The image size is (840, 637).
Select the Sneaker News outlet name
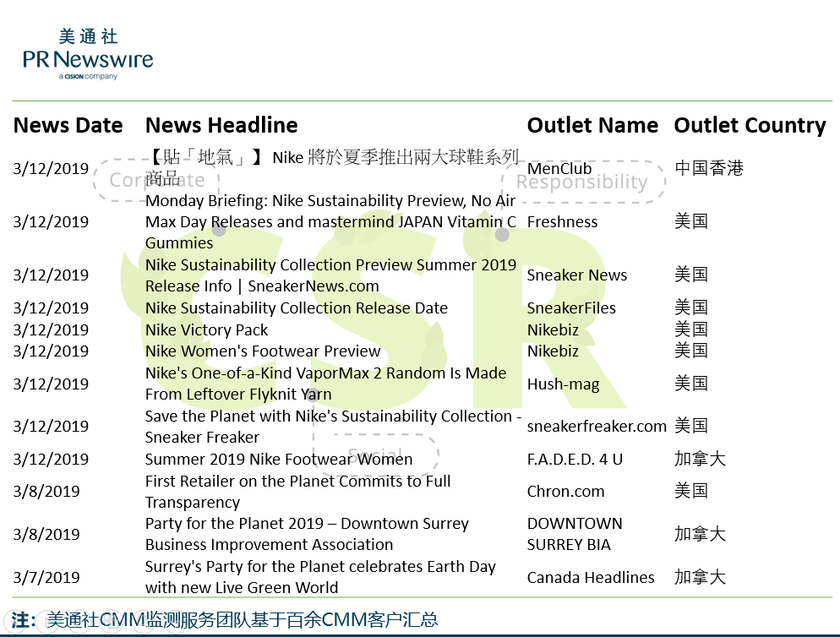pos(577,275)
